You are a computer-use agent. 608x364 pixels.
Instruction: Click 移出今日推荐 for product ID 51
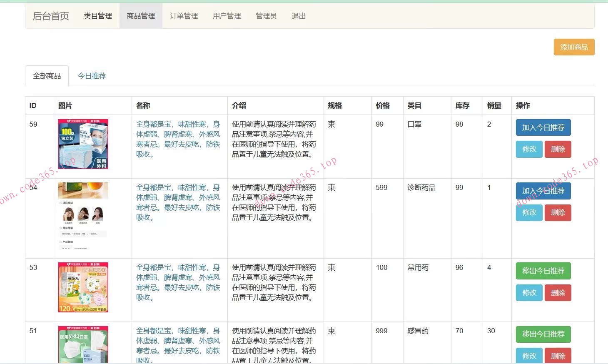pyautogui.click(x=543, y=334)
